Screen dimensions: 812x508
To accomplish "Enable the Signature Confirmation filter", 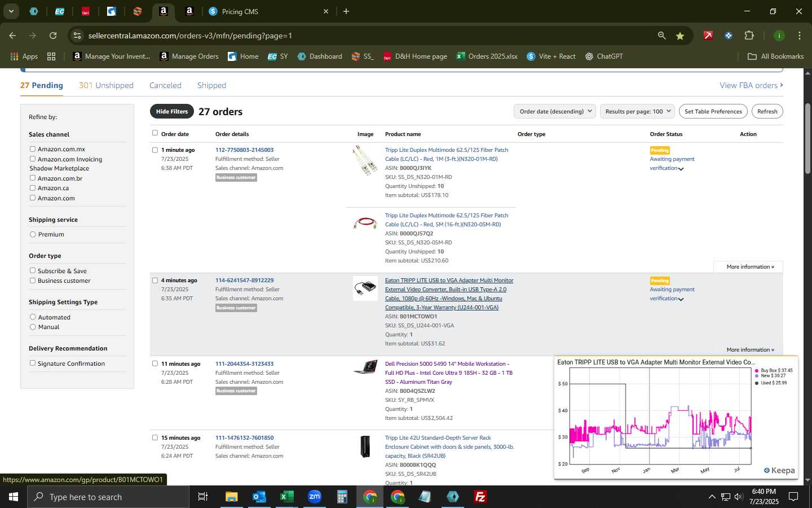I will pos(33,364).
